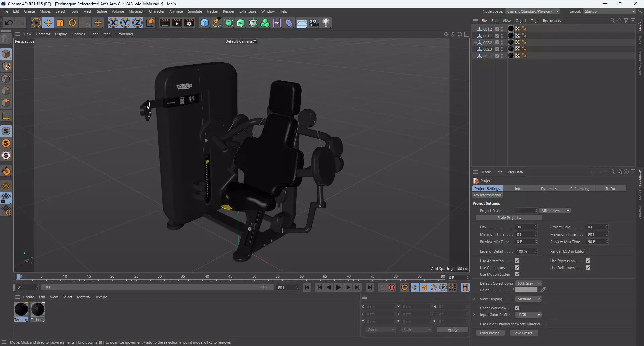Switch to Polygons mode
Screen dimensions: 644x346
[x=6, y=103]
